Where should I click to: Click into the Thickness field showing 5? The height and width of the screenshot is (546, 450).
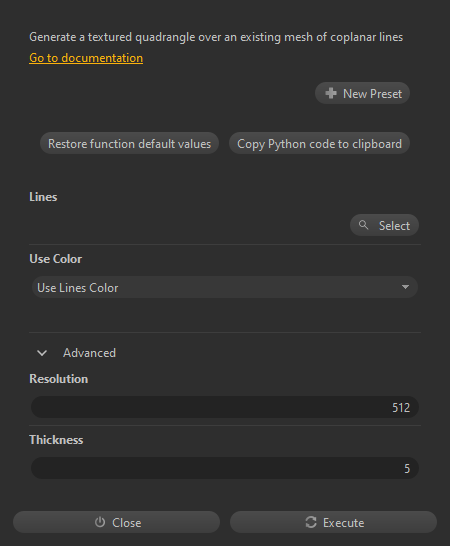click(x=225, y=468)
